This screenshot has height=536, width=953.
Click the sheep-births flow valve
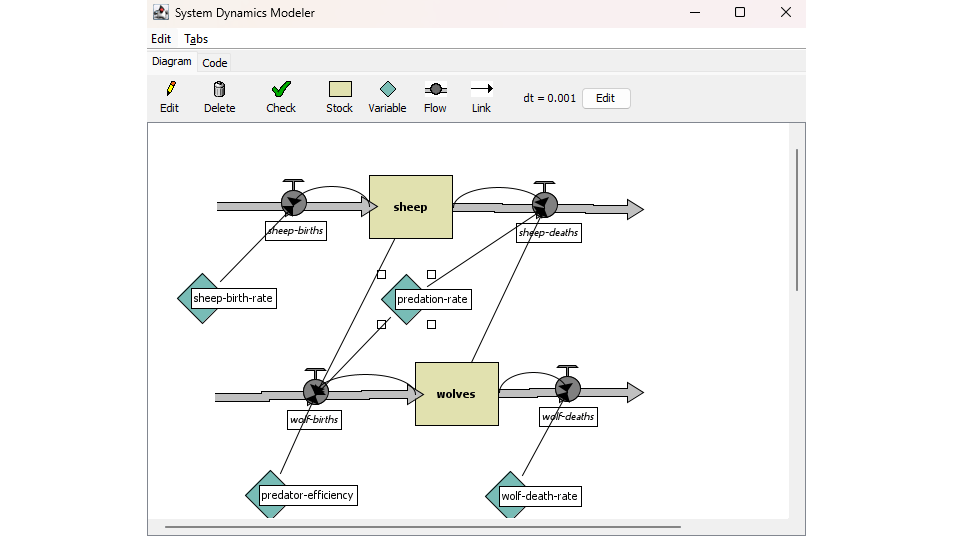pos(294,203)
